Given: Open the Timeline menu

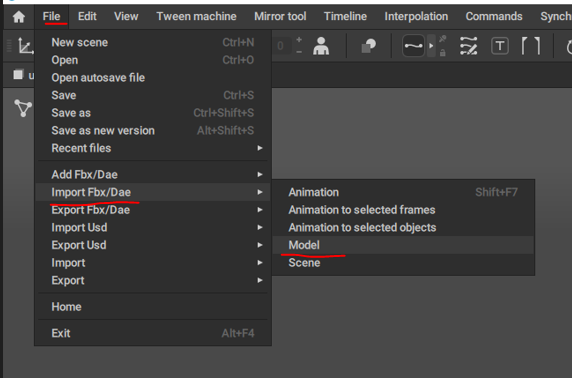Looking at the screenshot, I should 345,16.
